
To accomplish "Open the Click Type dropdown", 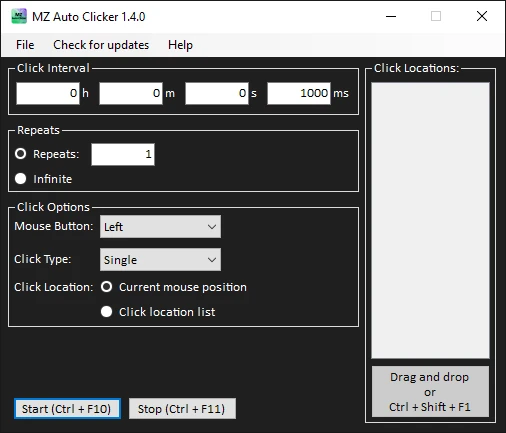I will pyautogui.click(x=160, y=260).
